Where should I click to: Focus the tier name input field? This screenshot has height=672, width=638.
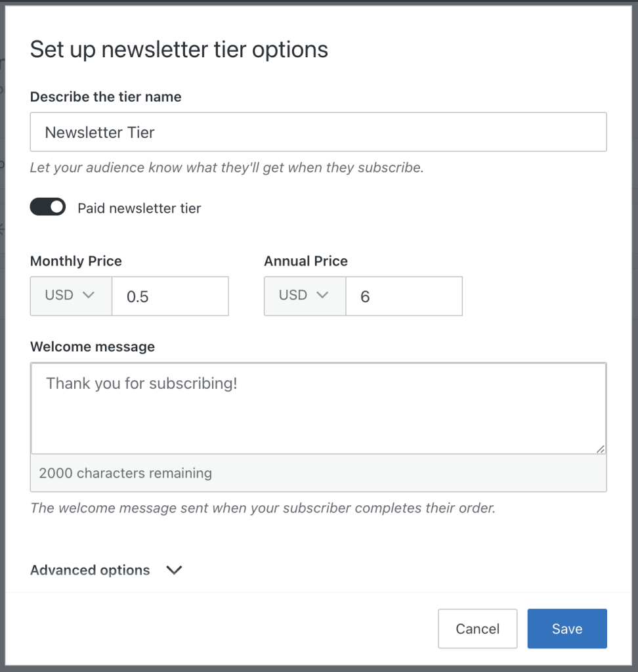pos(318,132)
